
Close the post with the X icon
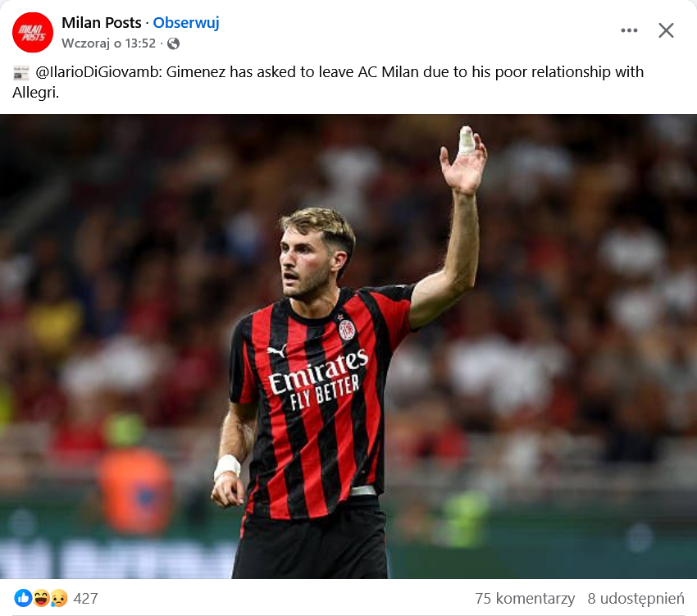pyautogui.click(x=666, y=30)
